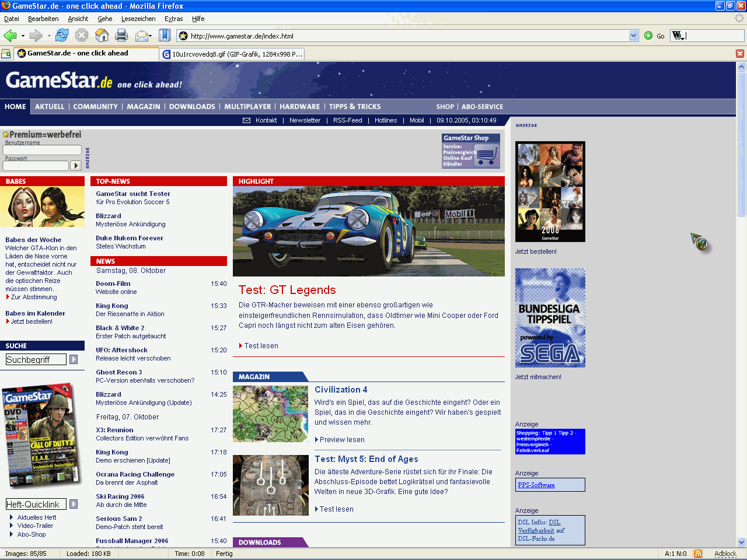Open the Datei menu
The image size is (747, 560).
tap(12, 19)
